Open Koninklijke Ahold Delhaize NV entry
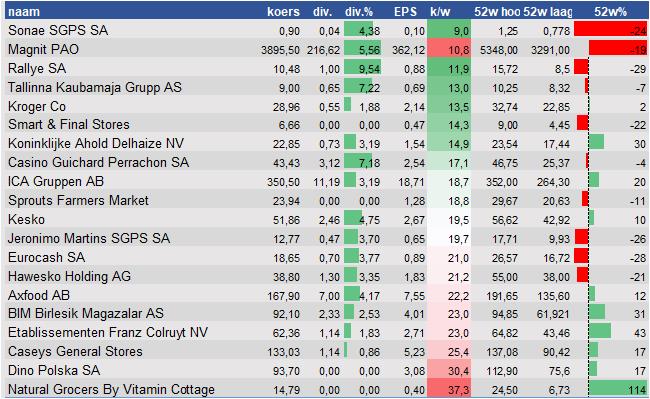 96,144
